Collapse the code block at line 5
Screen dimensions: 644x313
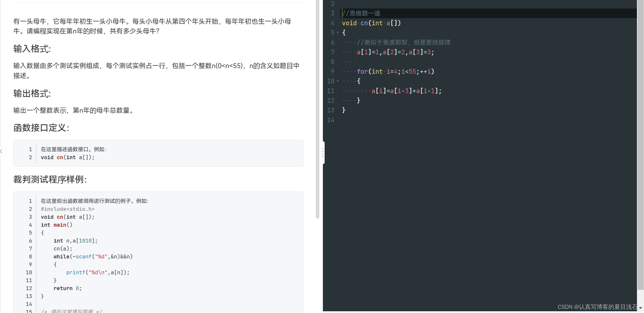(338, 33)
